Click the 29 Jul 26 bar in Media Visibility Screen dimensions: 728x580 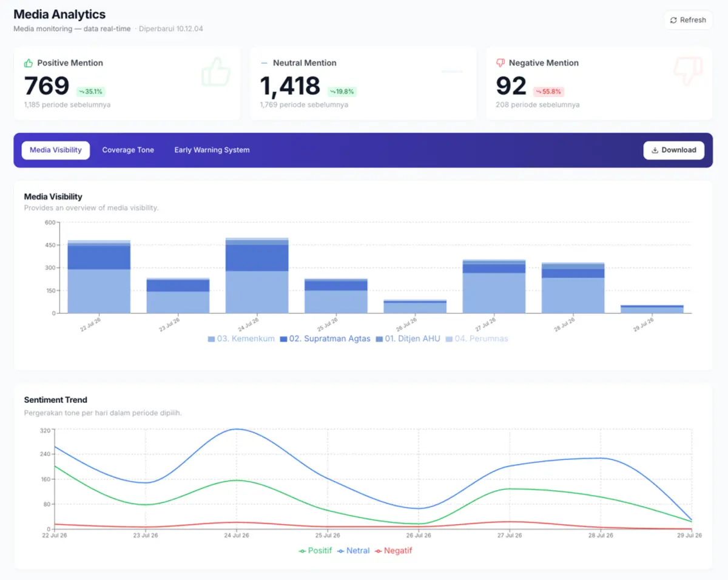(x=652, y=309)
